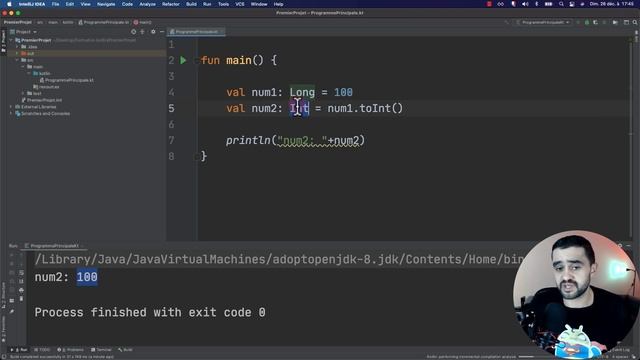Image resolution: width=640 pixels, height=360 pixels.
Task: Run main function from gutter arrow
Action: tap(183, 60)
